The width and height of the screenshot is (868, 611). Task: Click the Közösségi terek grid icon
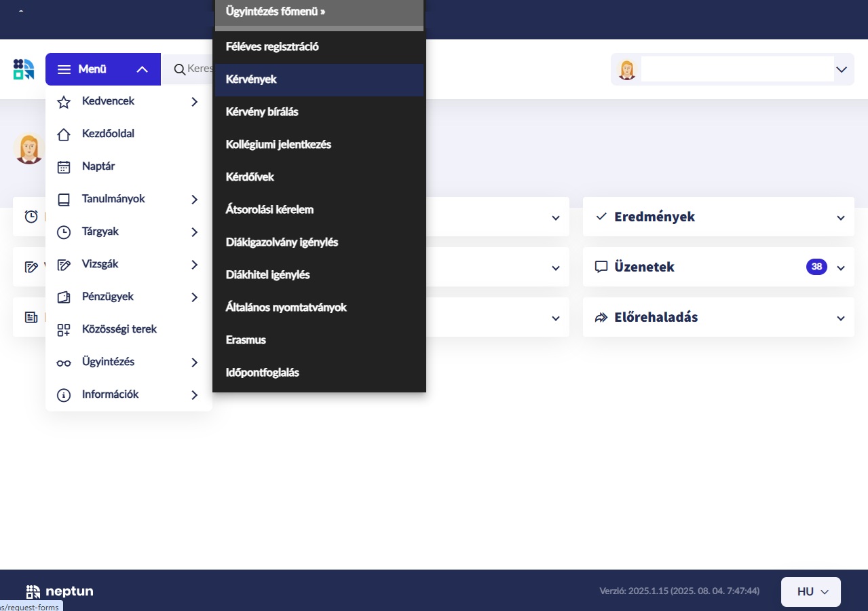[x=64, y=330]
